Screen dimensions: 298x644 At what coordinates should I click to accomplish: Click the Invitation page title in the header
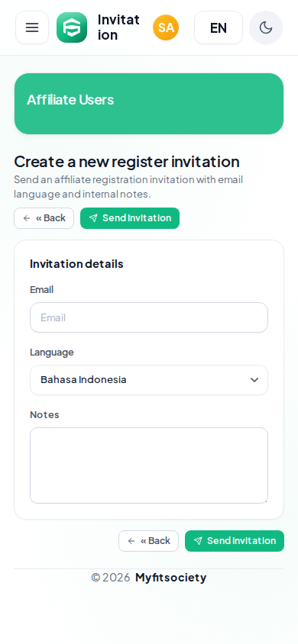118,27
